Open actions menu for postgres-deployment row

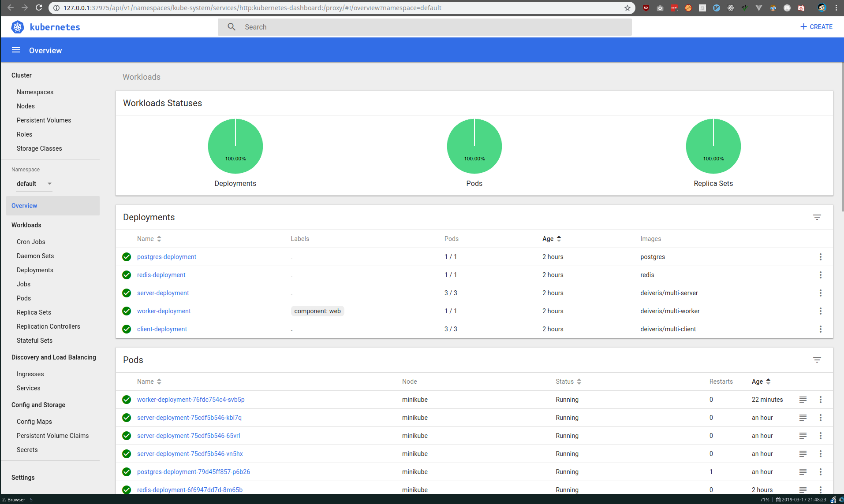[821, 257]
